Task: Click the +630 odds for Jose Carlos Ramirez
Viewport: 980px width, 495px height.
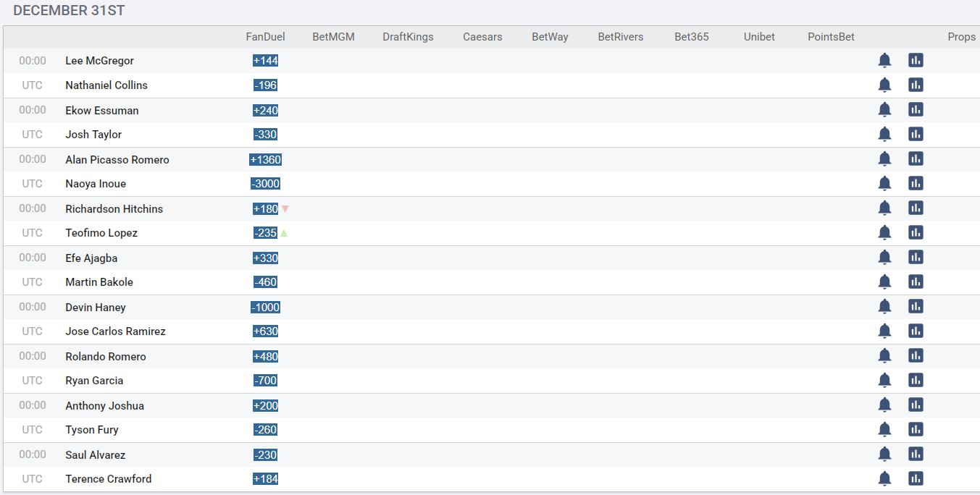Action: (x=265, y=331)
